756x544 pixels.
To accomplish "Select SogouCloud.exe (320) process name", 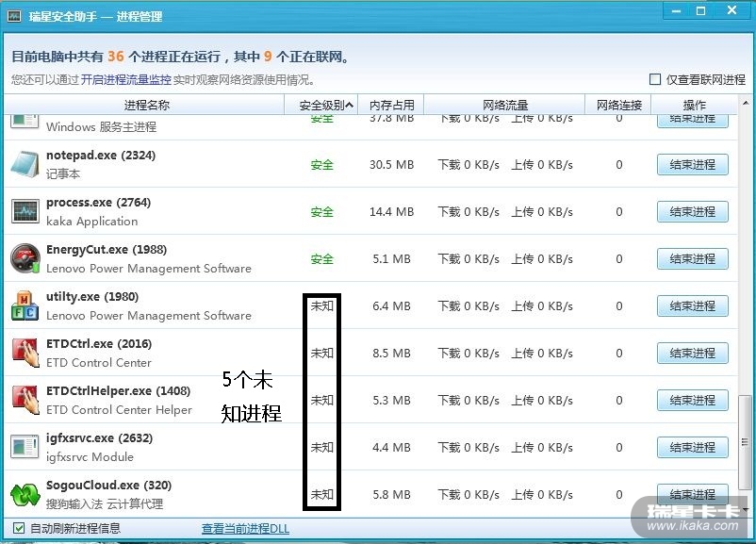I will (109, 486).
